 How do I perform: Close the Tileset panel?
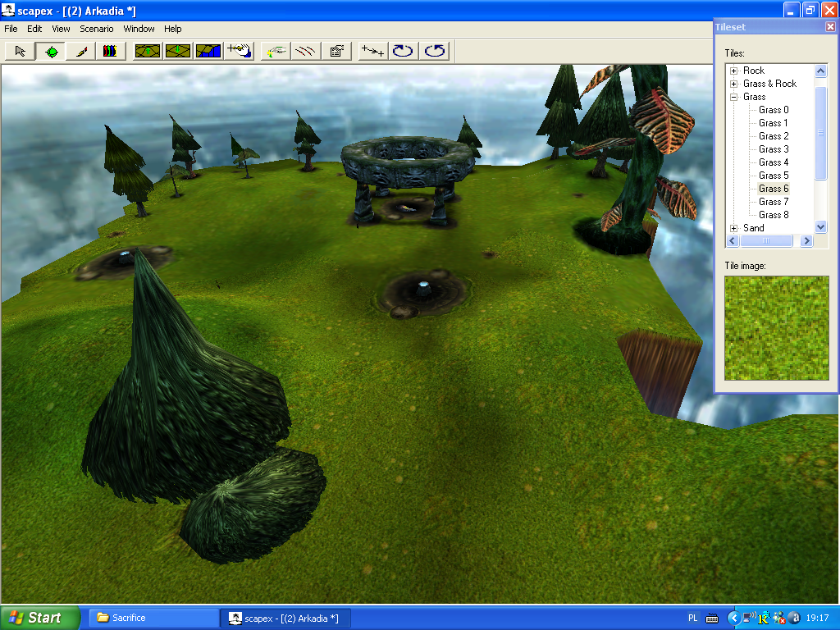coord(830,27)
